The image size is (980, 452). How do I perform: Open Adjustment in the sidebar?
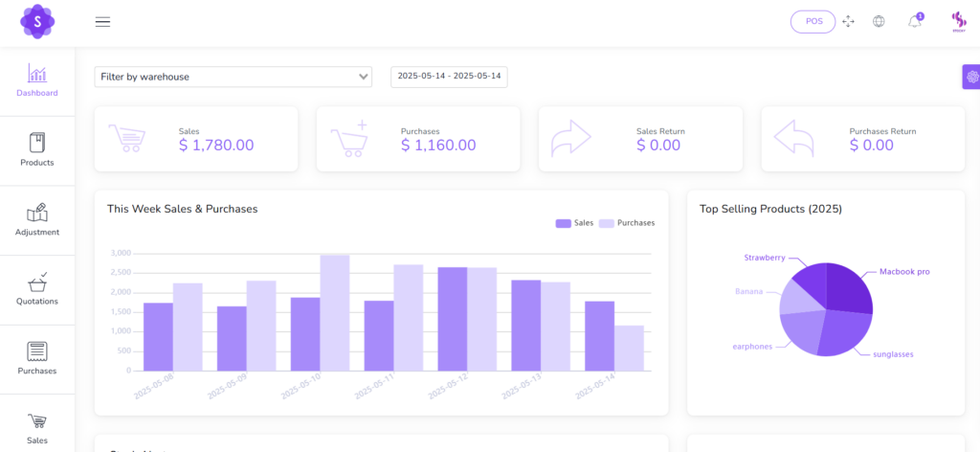click(37, 219)
